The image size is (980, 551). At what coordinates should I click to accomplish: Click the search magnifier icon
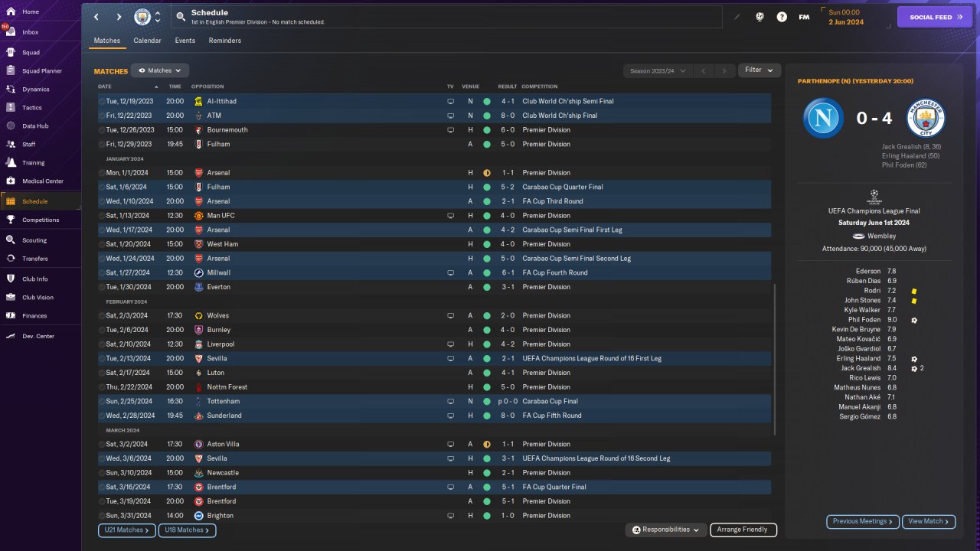click(180, 17)
